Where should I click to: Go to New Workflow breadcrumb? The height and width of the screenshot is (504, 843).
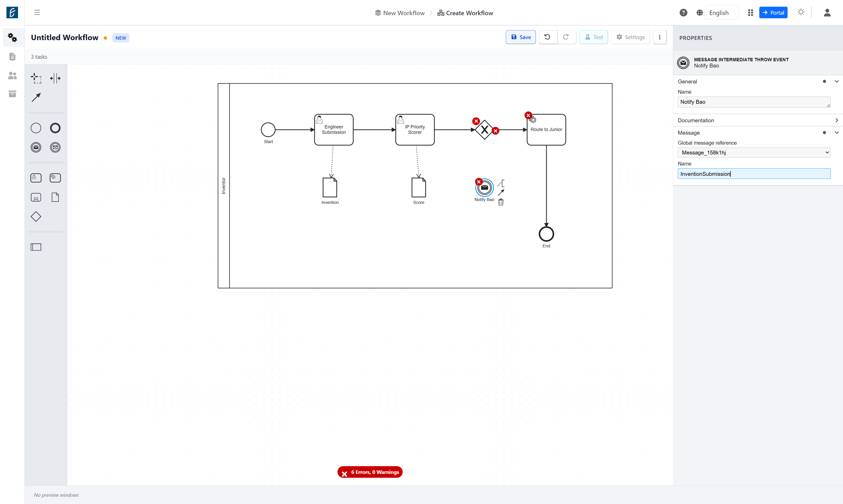click(x=400, y=13)
